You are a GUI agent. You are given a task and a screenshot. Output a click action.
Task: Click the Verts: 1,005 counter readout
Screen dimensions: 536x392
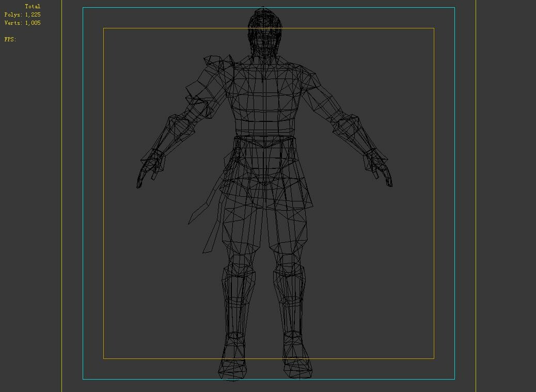coord(22,23)
